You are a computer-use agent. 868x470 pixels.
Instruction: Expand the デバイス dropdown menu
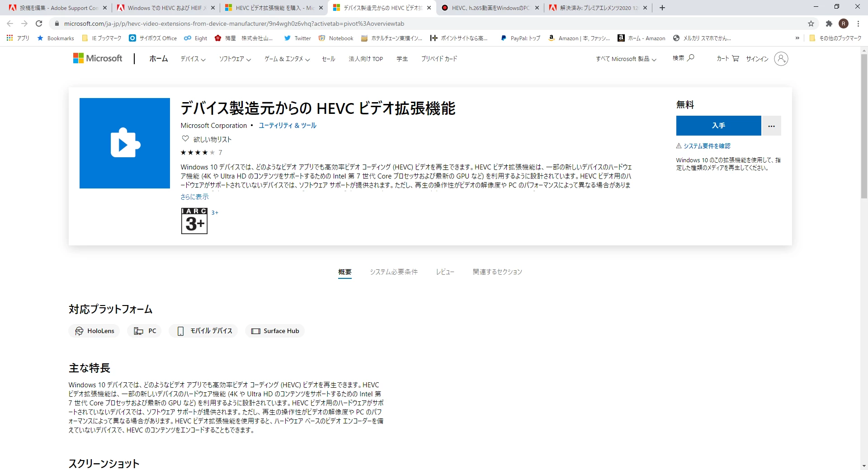coord(193,59)
